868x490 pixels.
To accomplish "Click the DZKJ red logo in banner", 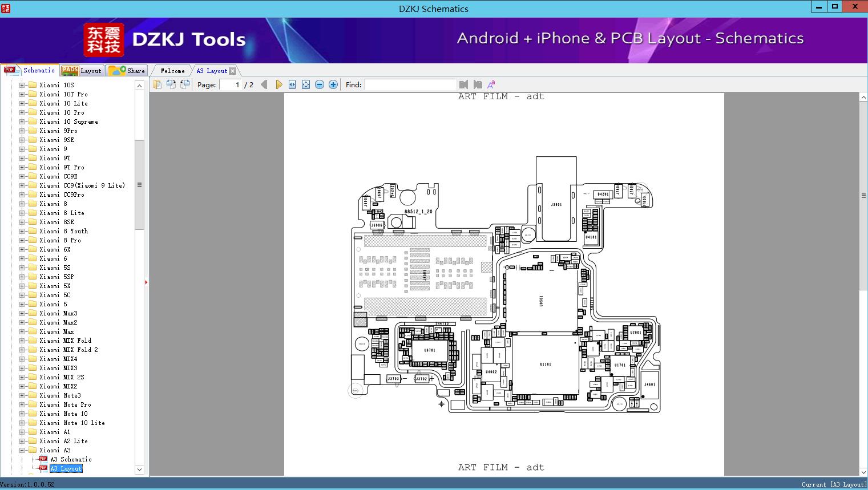I will coord(104,40).
